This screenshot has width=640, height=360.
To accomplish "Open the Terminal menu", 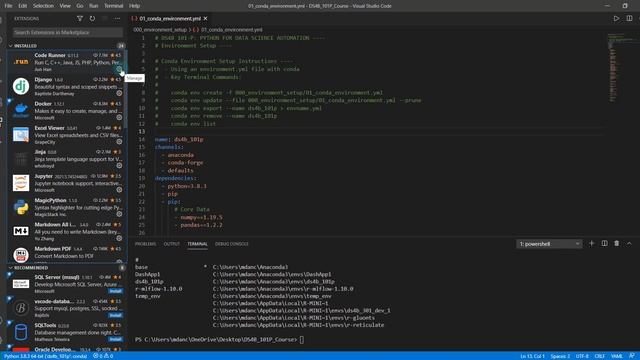I will 113,6.
